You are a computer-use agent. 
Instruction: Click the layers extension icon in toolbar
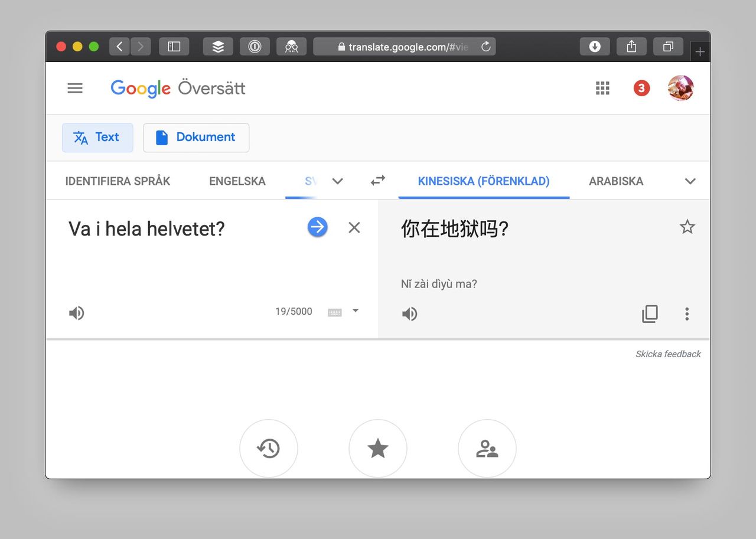pyautogui.click(x=218, y=47)
